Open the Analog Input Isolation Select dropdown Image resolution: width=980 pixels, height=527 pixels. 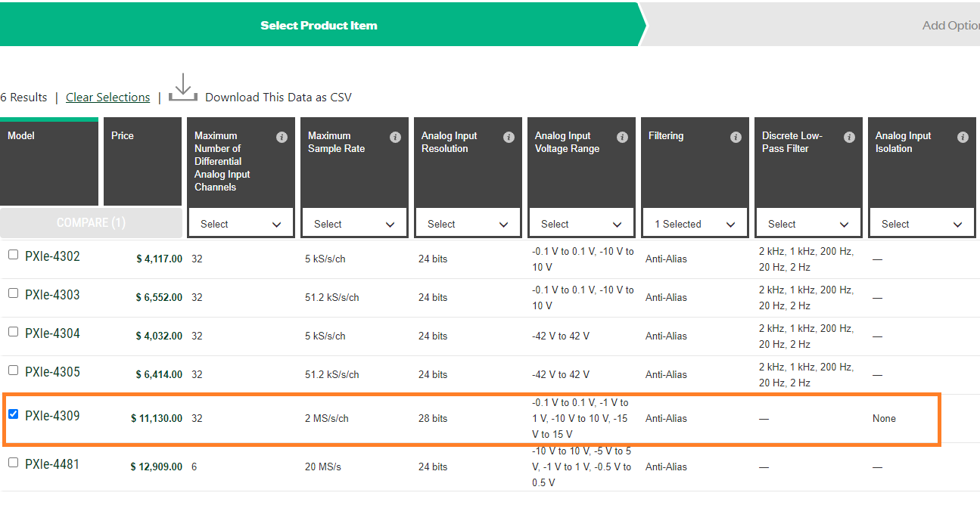[x=922, y=224]
